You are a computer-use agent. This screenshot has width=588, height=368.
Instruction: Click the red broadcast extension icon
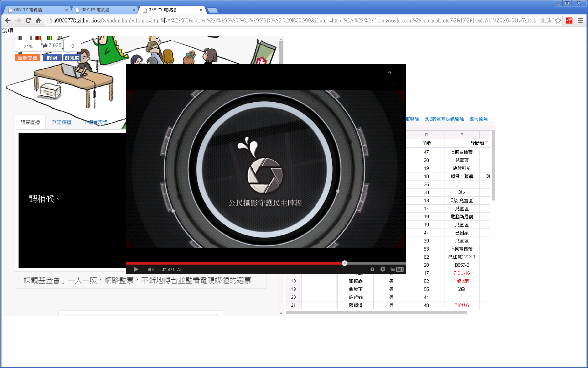569,21
